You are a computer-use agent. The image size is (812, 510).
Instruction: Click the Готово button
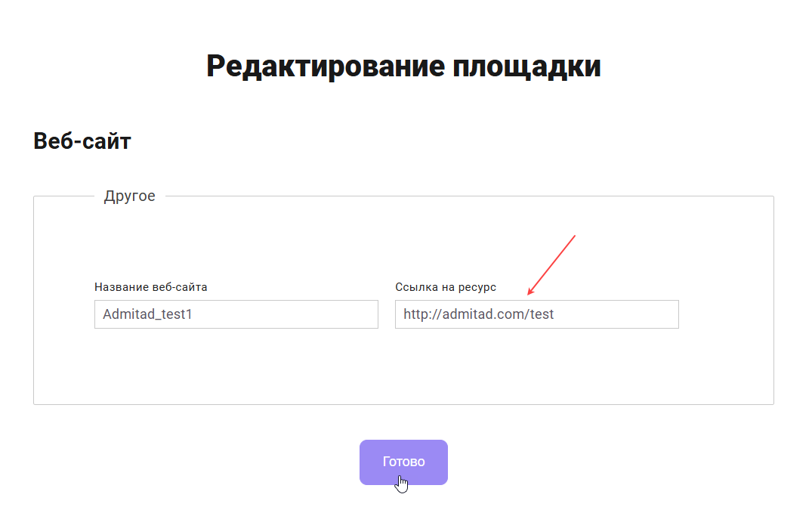(403, 462)
